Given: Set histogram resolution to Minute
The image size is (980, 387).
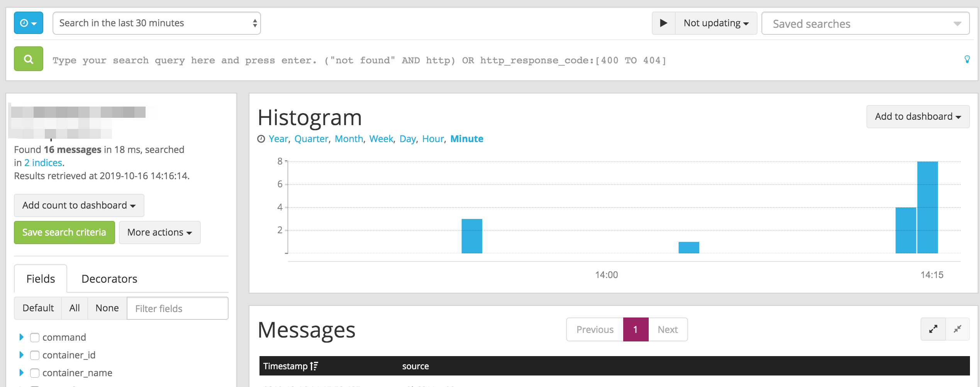Looking at the screenshot, I should tap(467, 139).
